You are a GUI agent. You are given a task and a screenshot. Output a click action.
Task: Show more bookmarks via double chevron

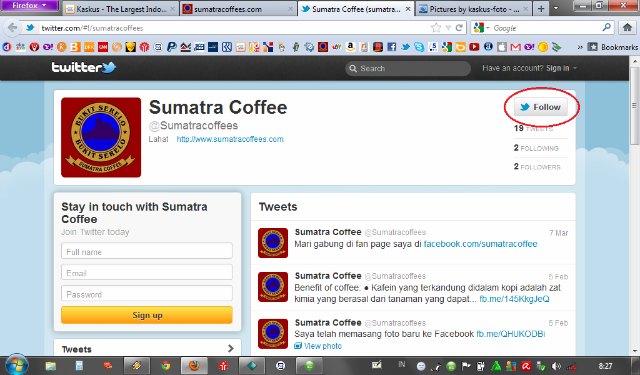click(x=580, y=47)
